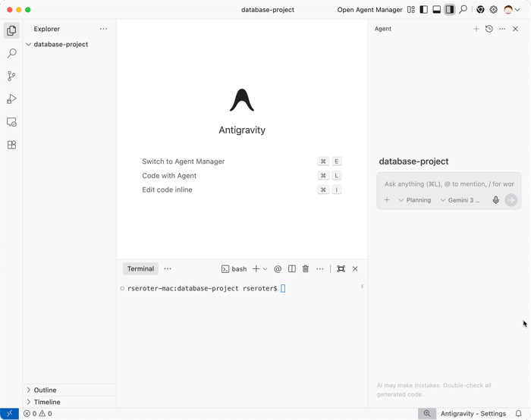
Task: Open the Extensions view icon
Action: coord(11,145)
